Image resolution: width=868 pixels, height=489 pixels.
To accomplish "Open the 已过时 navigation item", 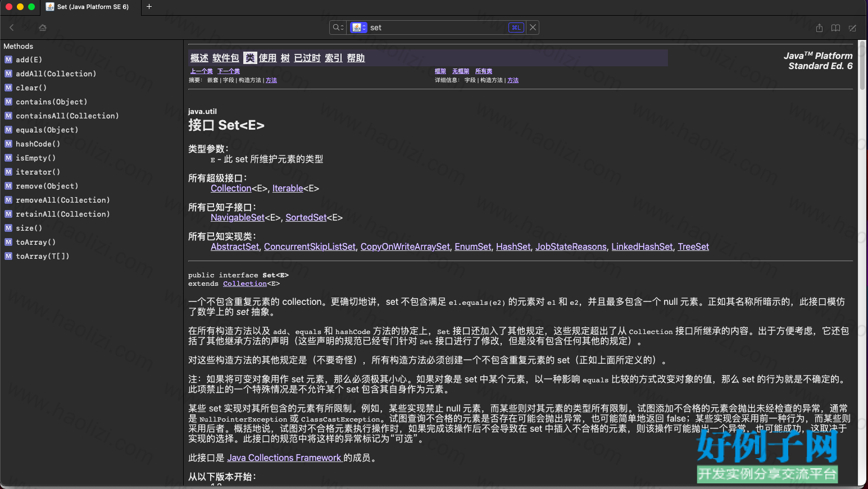I will pyautogui.click(x=307, y=58).
